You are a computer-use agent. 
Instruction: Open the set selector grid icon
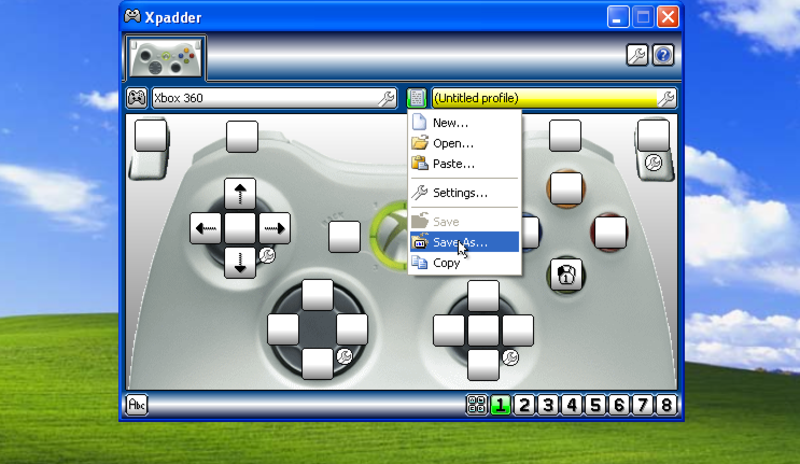[477, 405]
